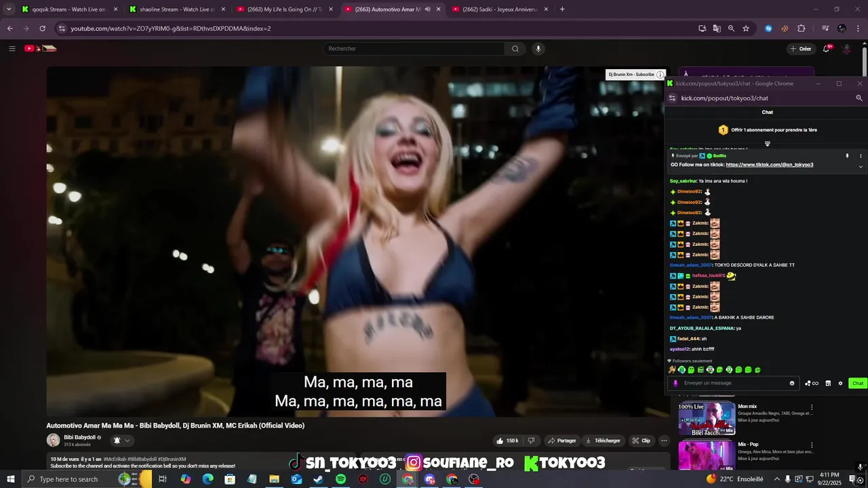Open the Kick chat shop icon

[828, 383]
